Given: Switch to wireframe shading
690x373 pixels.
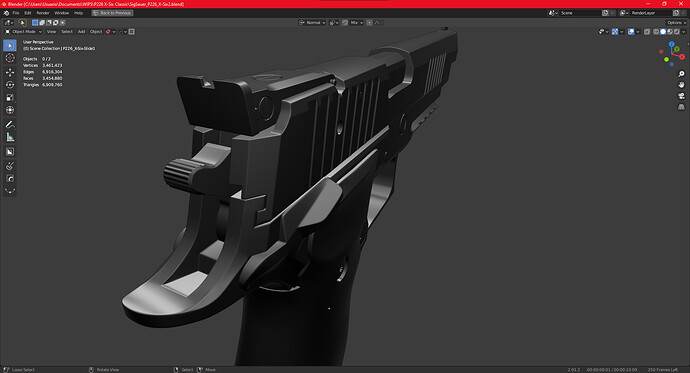Looking at the screenshot, I should [x=656, y=32].
